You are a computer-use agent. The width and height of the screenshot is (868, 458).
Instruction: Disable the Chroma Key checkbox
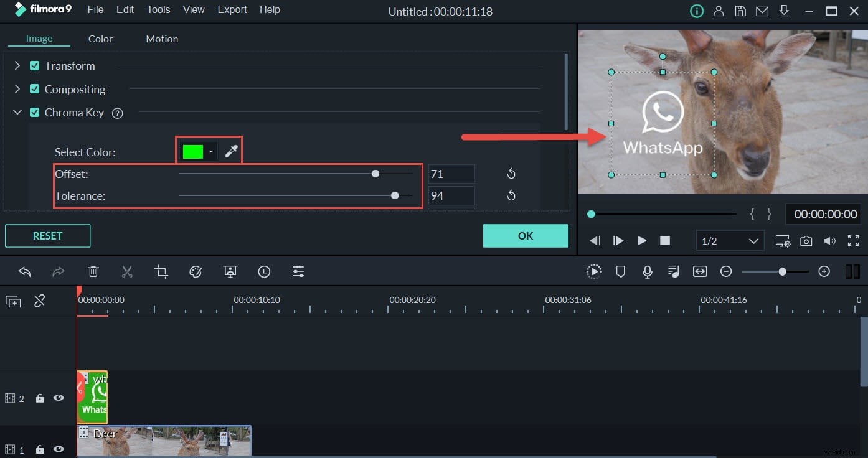pos(34,113)
